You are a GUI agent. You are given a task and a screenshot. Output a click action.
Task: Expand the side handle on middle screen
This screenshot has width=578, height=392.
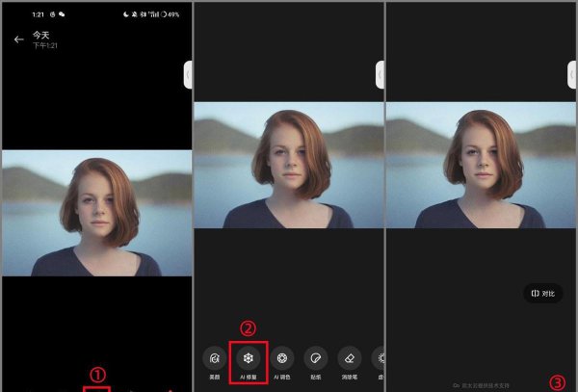pyautogui.click(x=380, y=74)
